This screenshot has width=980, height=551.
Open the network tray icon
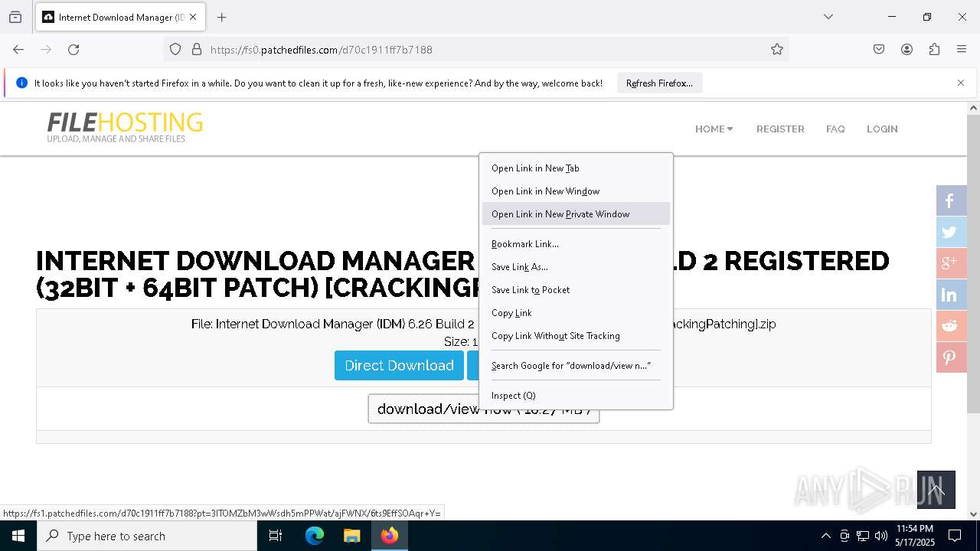point(863,536)
